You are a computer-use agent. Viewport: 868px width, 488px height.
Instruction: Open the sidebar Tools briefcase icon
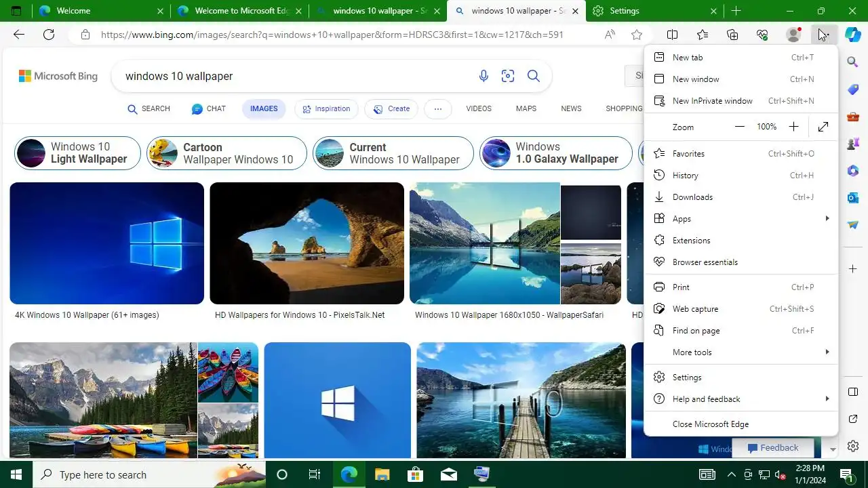click(853, 117)
